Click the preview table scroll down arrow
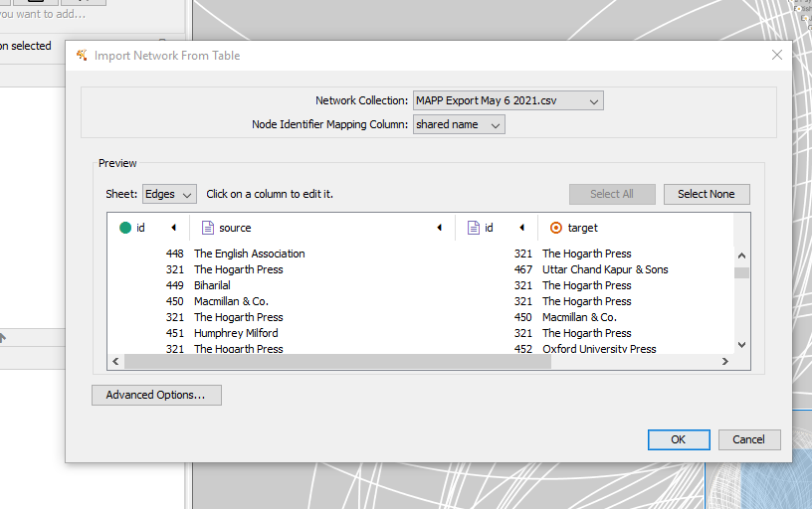Viewport: 812px width, 509px height. point(741,345)
